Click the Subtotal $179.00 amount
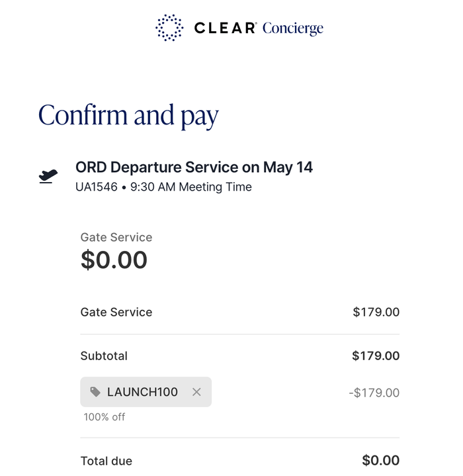The image size is (463, 476). click(x=376, y=356)
